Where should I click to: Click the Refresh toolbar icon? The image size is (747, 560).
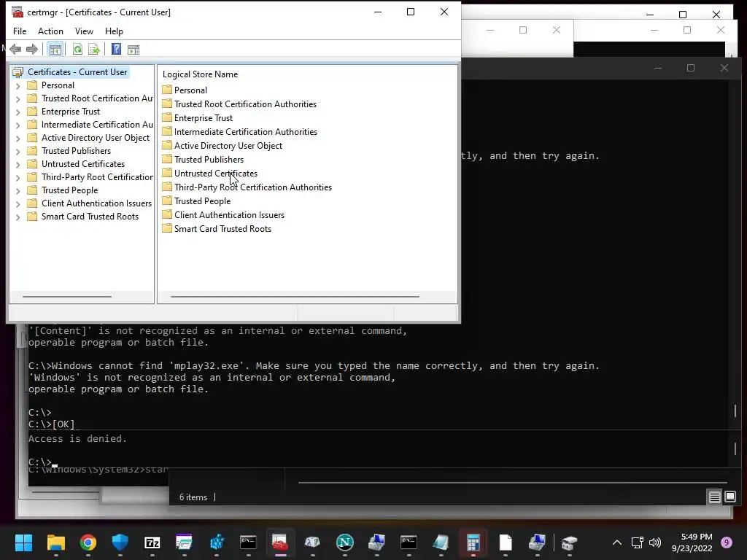pyautogui.click(x=77, y=49)
